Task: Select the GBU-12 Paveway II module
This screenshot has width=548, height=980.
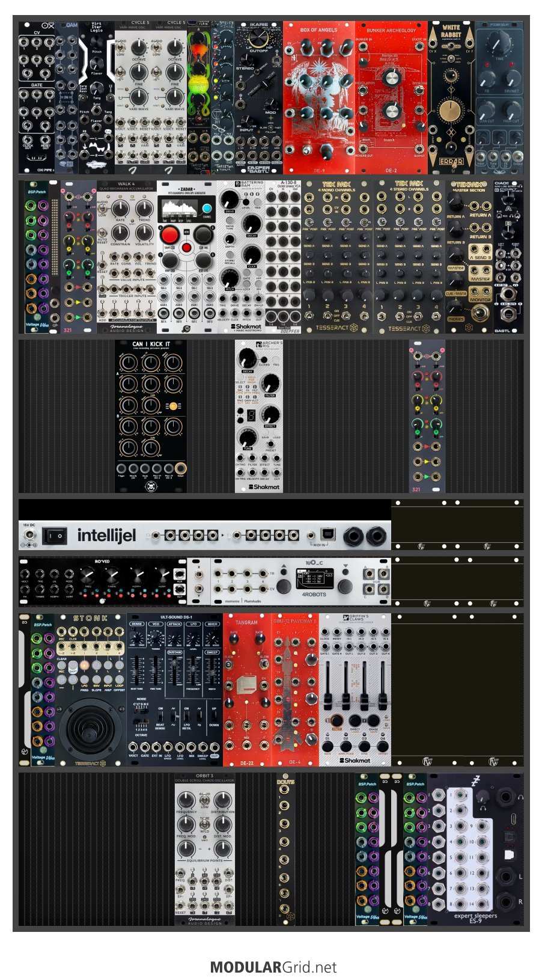Action: click(x=295, y=690)
